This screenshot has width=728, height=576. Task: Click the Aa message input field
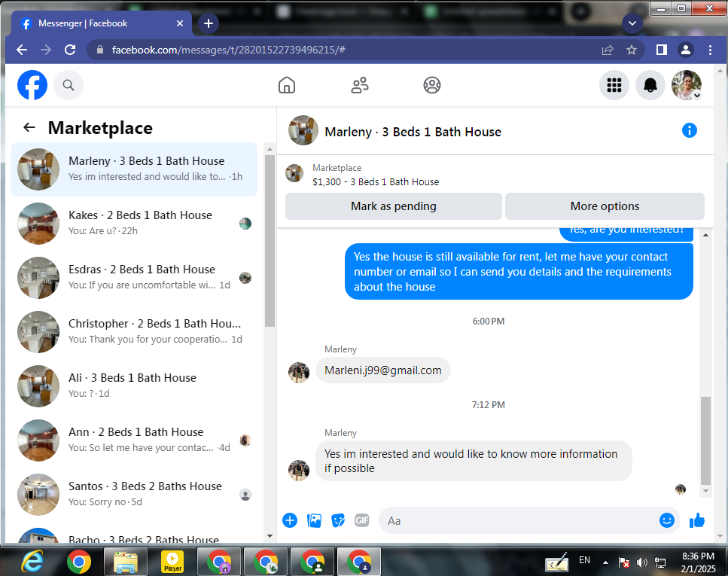point(518,521)
